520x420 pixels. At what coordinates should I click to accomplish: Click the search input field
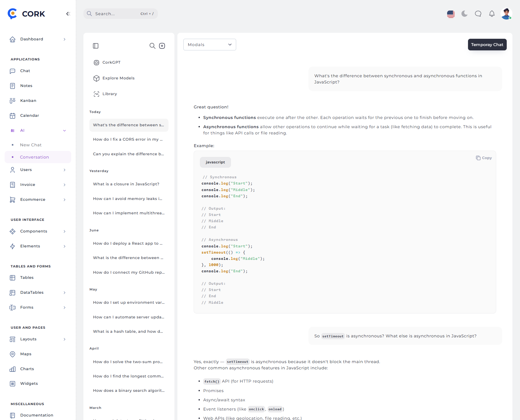pyautogui.click(x=116, y=14)
